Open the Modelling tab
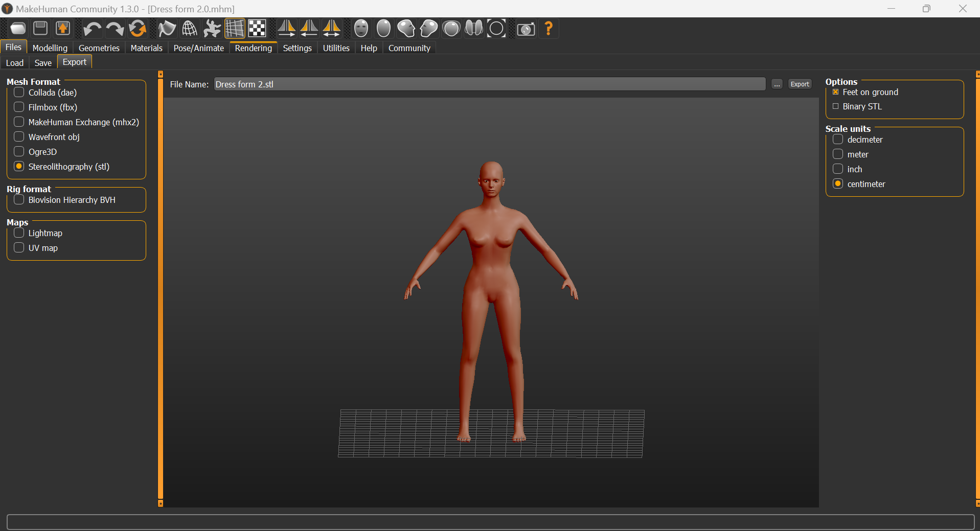The image size is (980, 531). [50, 48]
